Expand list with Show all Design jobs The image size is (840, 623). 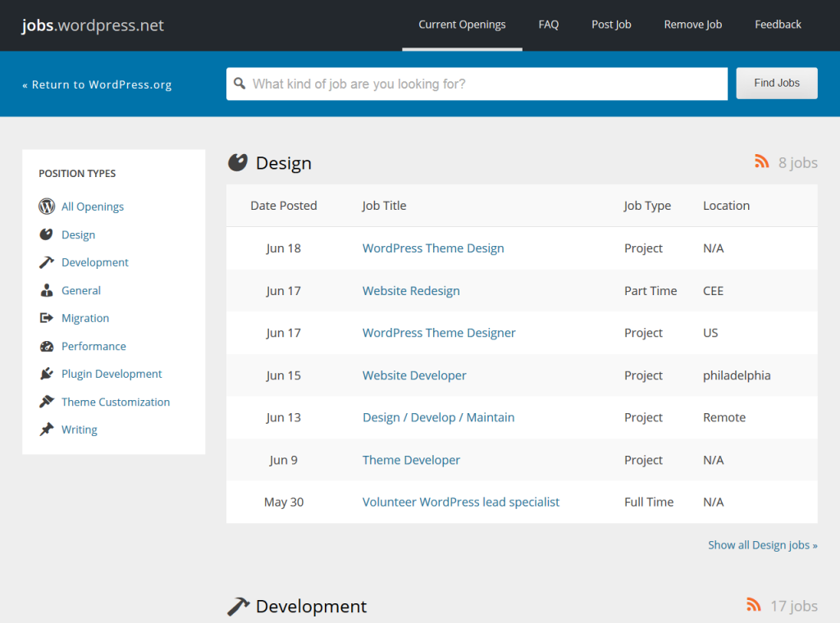point(762,545)
